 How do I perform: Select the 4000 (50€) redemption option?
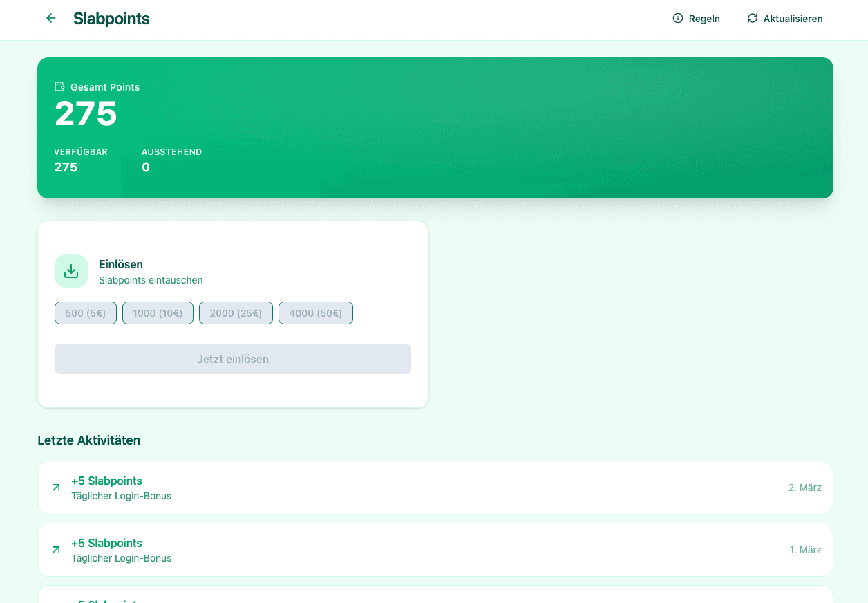pos(316,313)
